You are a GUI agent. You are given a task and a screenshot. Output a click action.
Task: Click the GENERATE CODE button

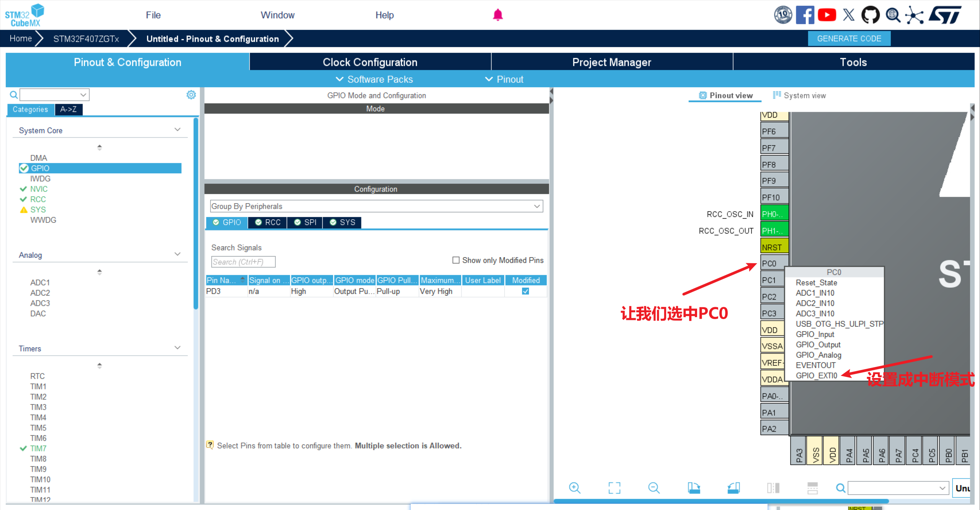(x=849, y=39)
